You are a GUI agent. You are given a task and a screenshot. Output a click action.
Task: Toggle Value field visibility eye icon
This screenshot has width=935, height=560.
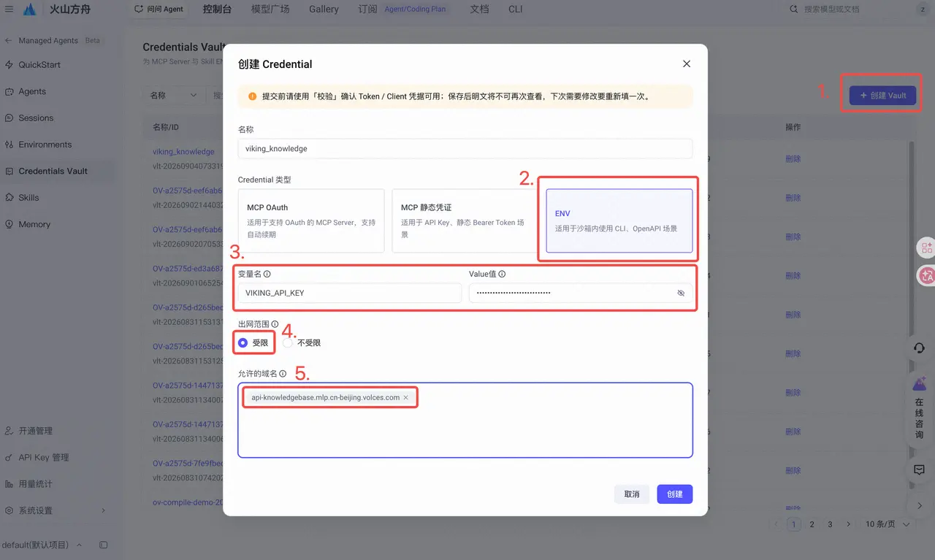click(681, 293)
